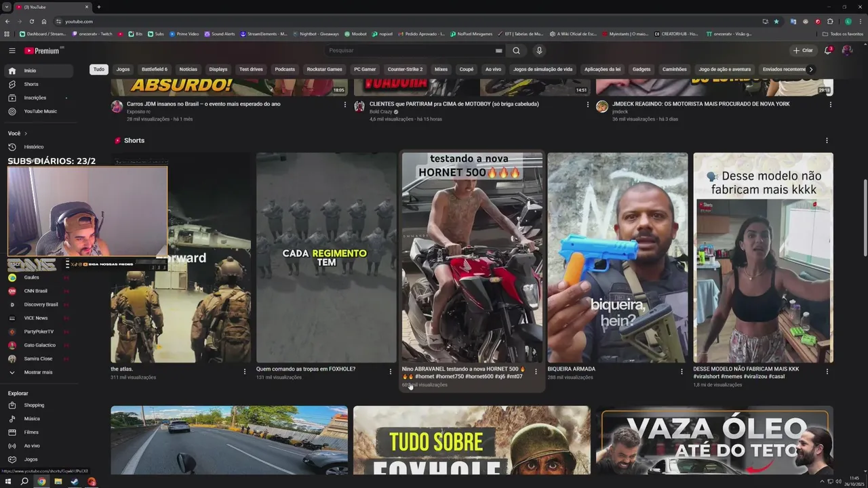
Task: Play the BIQUEIRA ARMADA short
Action: click(x=618, y=258)
